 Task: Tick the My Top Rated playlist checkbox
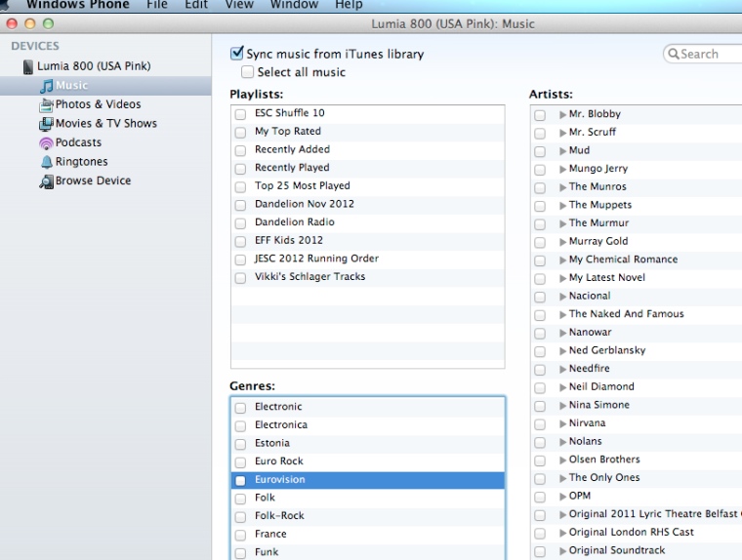(240, 132)
